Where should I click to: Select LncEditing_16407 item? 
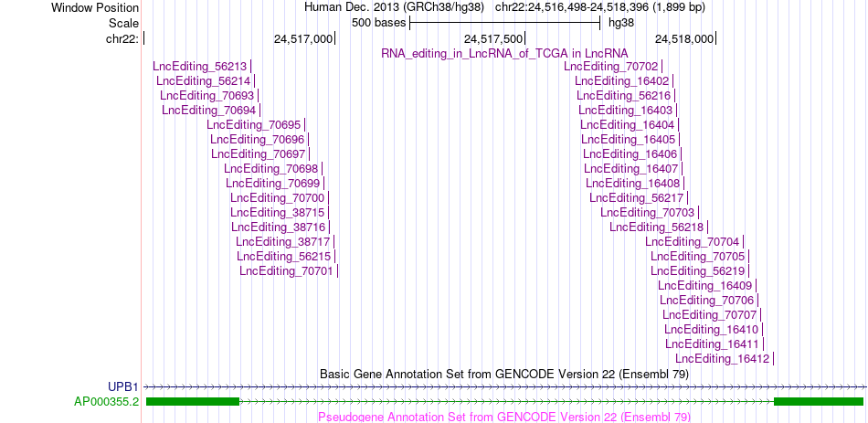click(x=631, y=168)
